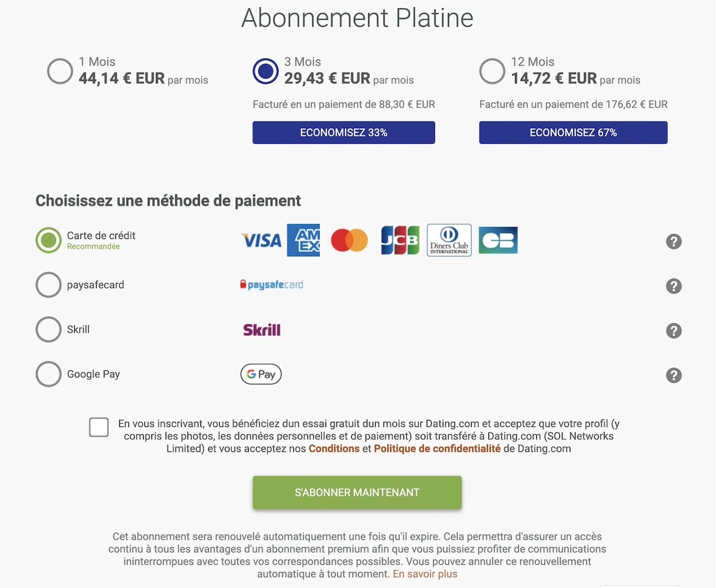This screenshot has height=588, width=716.
Task: Click the Mastercard logo
Action: tap(349, 240)
